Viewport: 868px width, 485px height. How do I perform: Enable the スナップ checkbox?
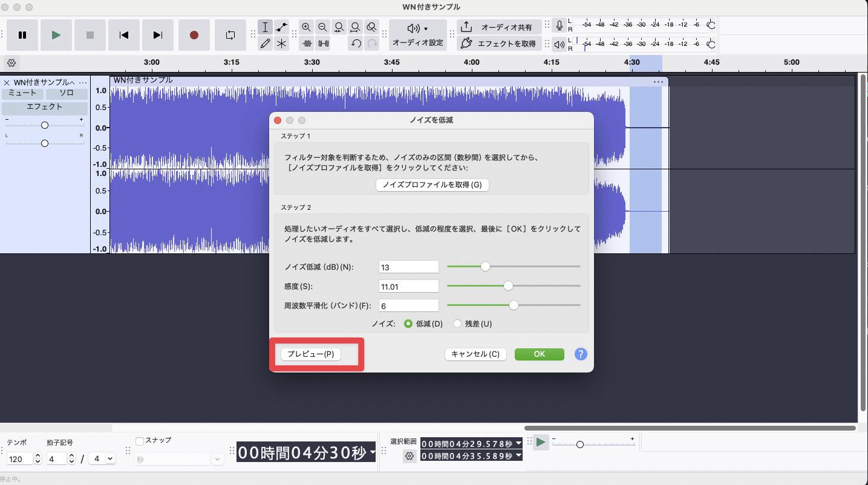(x=140, y=441)
